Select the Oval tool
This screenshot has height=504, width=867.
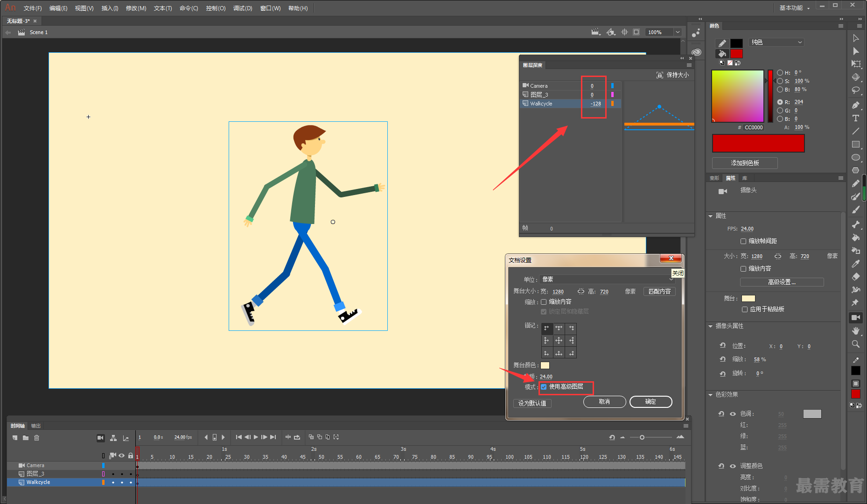click(856, 157)
